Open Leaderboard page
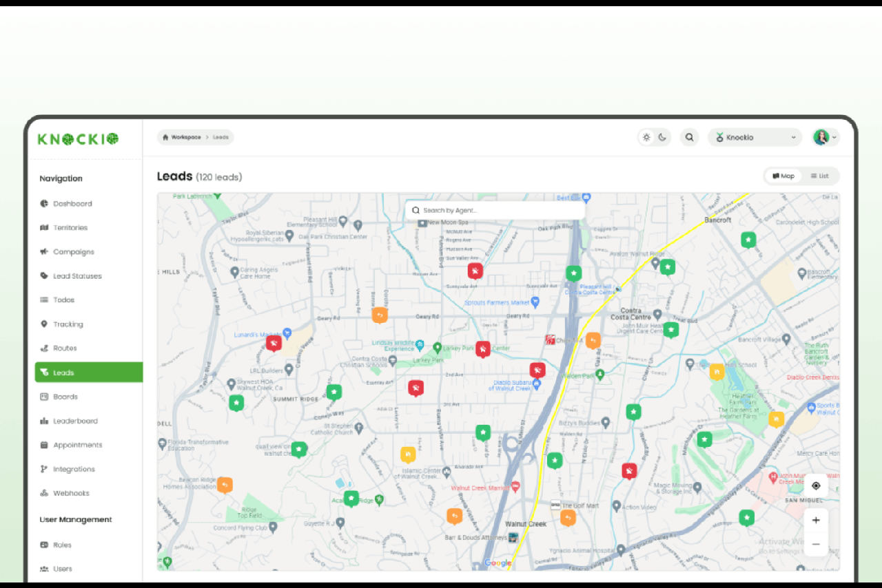 [75, 421]
